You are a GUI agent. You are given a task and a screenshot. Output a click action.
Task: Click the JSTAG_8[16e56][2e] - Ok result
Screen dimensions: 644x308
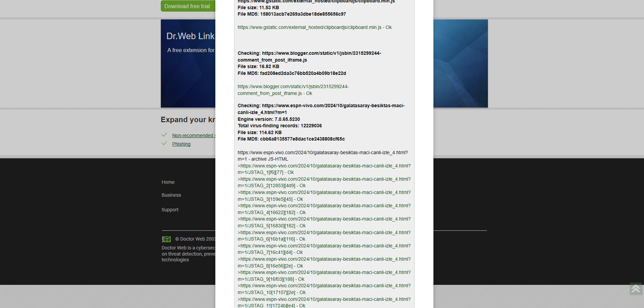324,262
